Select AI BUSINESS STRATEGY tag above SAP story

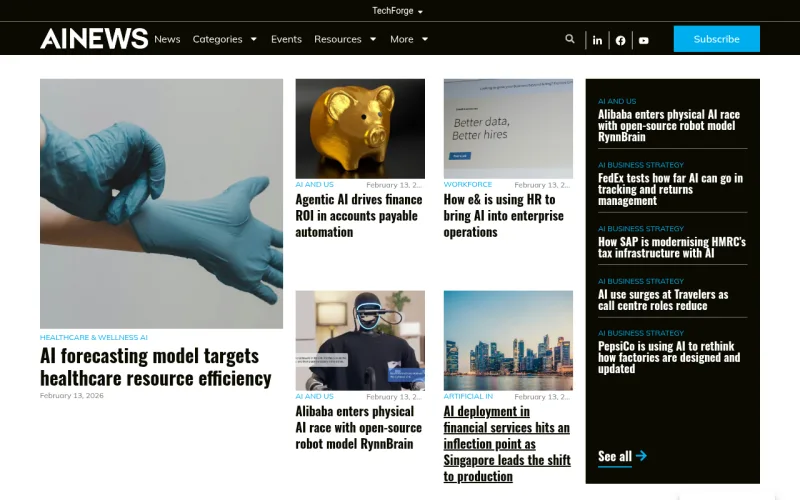click(x=641, y=229)
